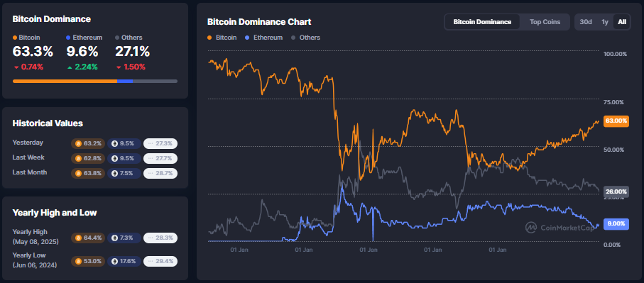
Task: Click the Historical Values heading
Action: coord(48,123)
